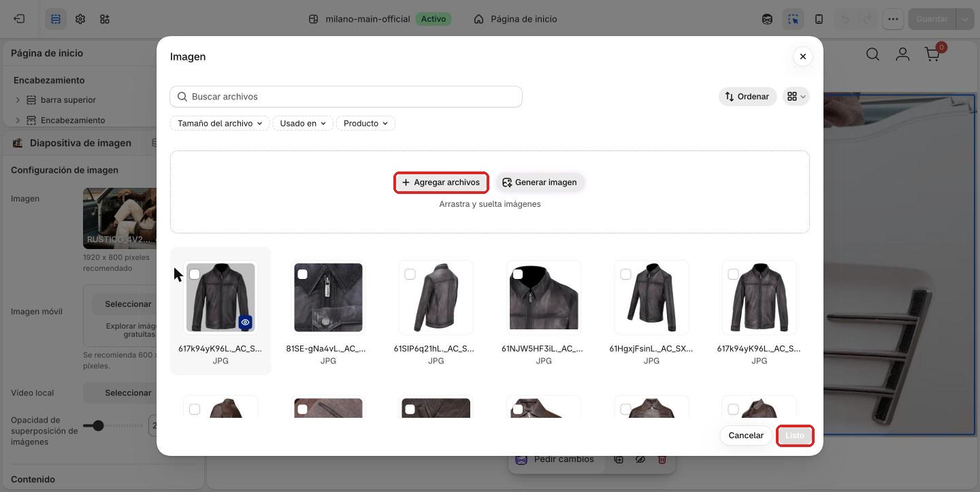Mark the 61HgxjFsinL image checkbox
The height and width of the screenshot is (492, 980).
pos(625,274)
